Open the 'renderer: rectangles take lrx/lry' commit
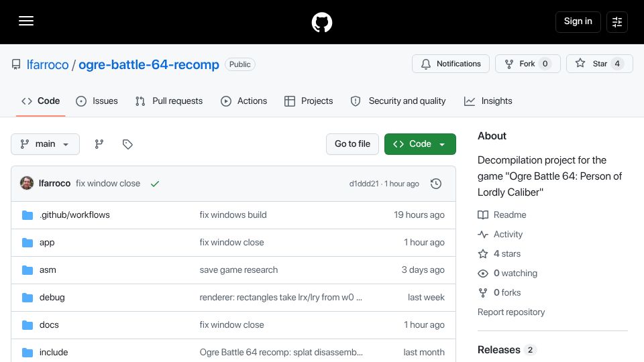The image size is (644, 362). click(280, 298)
